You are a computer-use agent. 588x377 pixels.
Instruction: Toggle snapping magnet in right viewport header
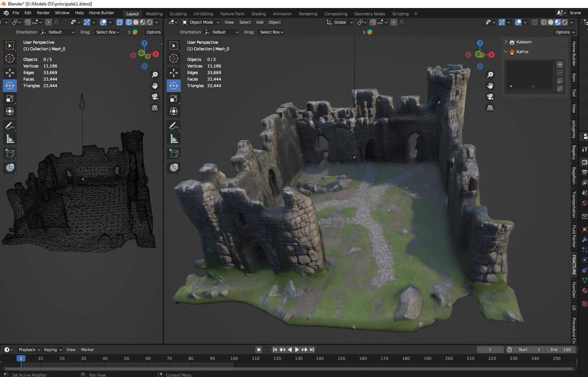(x=373, y=22)
